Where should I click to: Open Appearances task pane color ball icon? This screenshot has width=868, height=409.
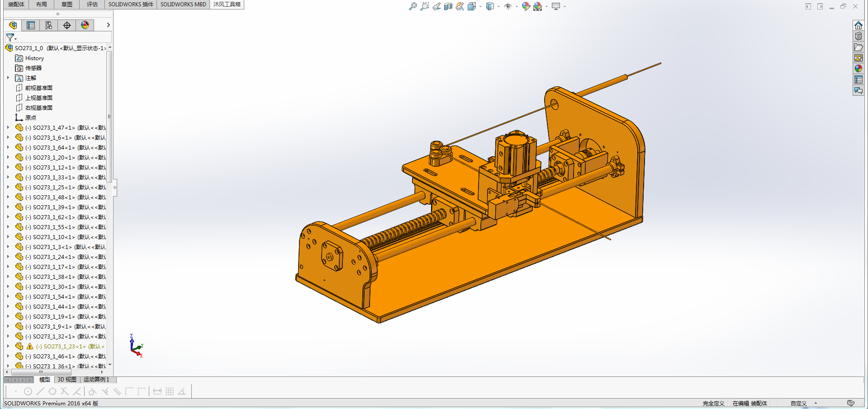[858, 69]
